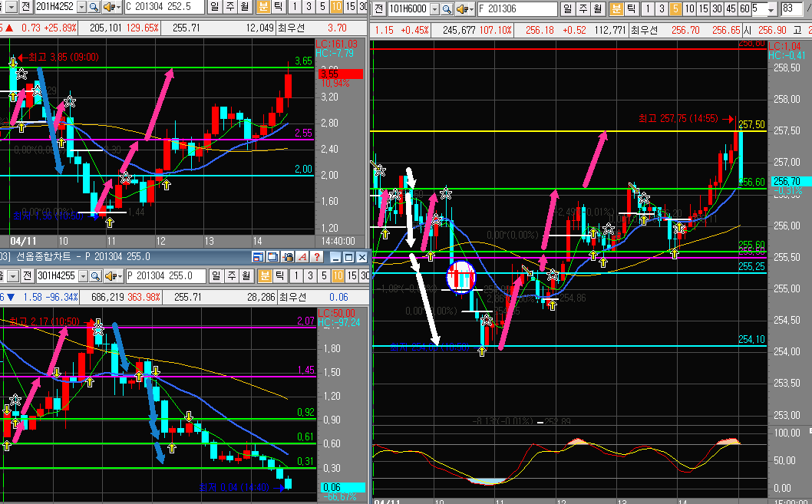Open speaker icon dropdown arrow in P chart

120,276
